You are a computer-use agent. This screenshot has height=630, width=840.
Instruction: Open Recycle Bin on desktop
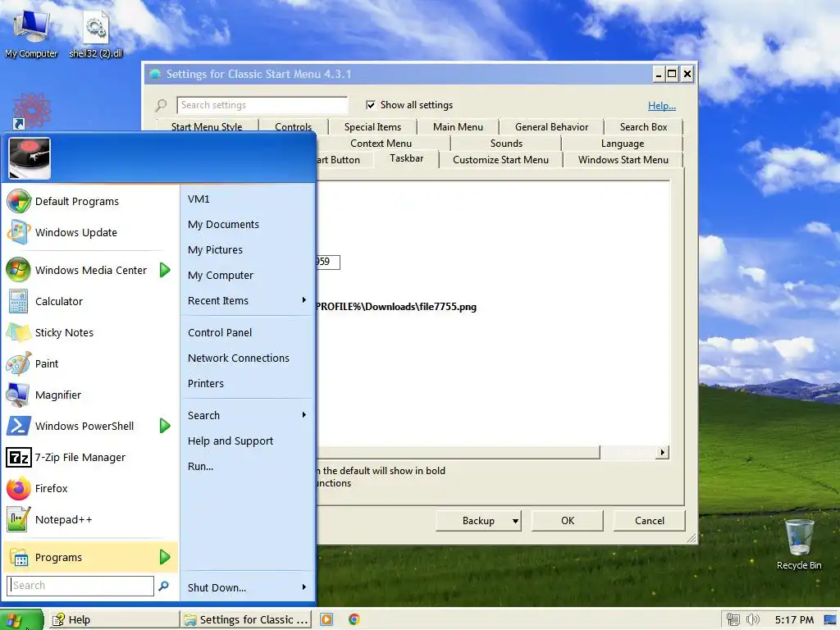[799, 544]
